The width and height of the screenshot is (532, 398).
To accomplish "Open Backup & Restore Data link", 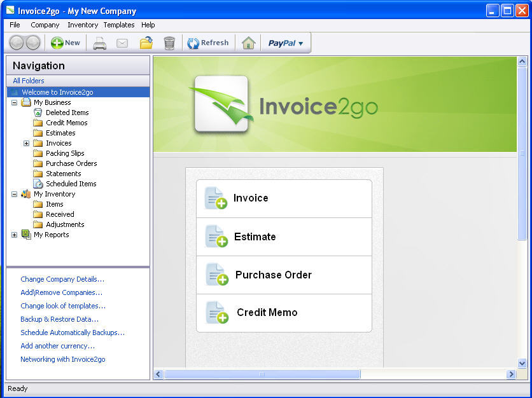I will pos(60,319).
